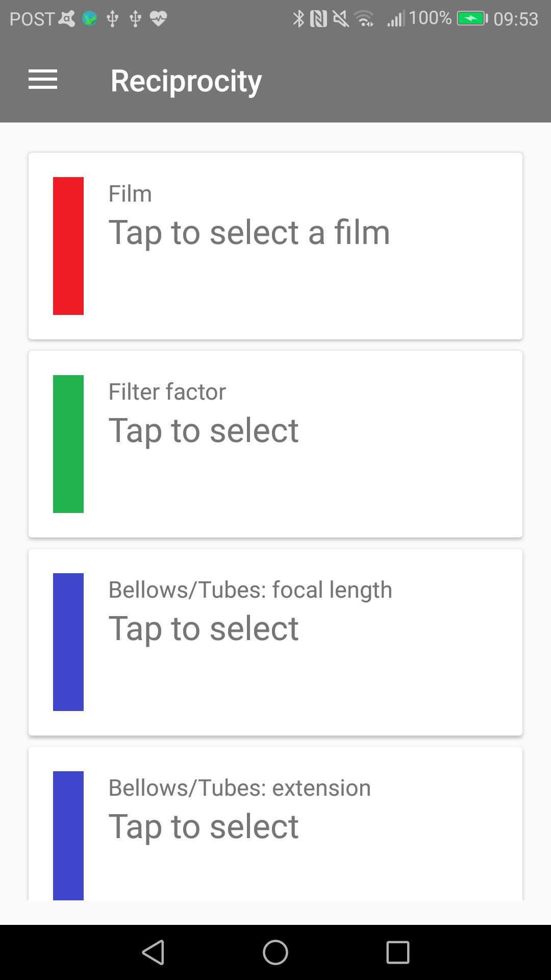Click the Reciprocity title in app bar
This screenshot has height=980, width=551.
pos(186,81)
